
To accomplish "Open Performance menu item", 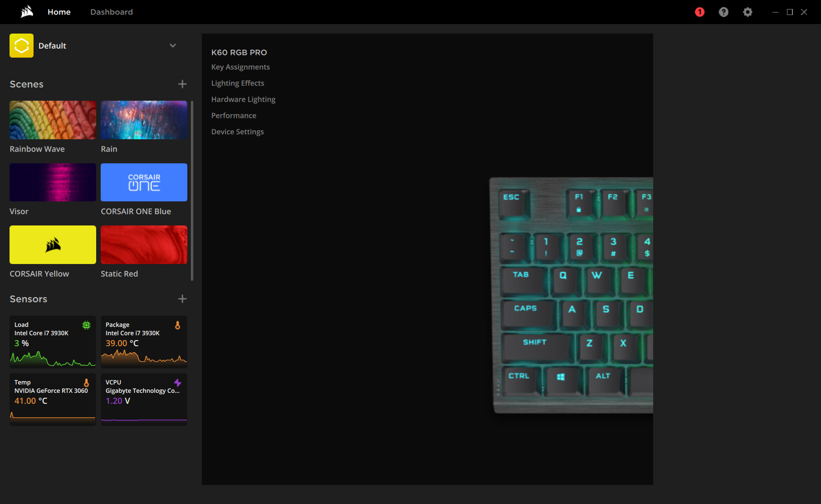I will [233, 116].
